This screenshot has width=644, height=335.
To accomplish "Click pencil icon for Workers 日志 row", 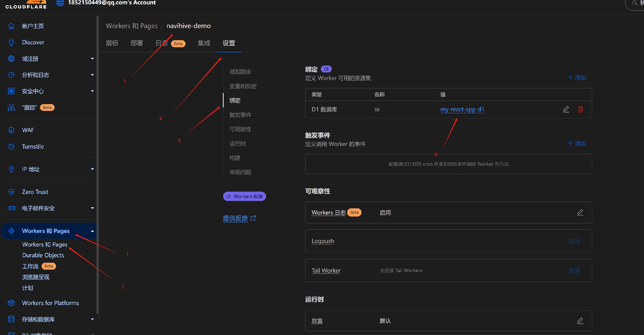I will 580,212.
